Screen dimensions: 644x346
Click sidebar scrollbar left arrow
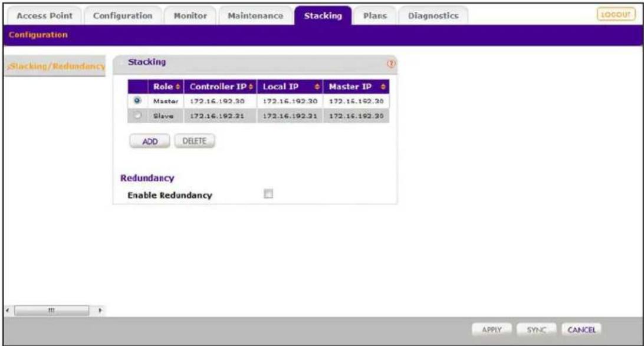coord(8,310)
